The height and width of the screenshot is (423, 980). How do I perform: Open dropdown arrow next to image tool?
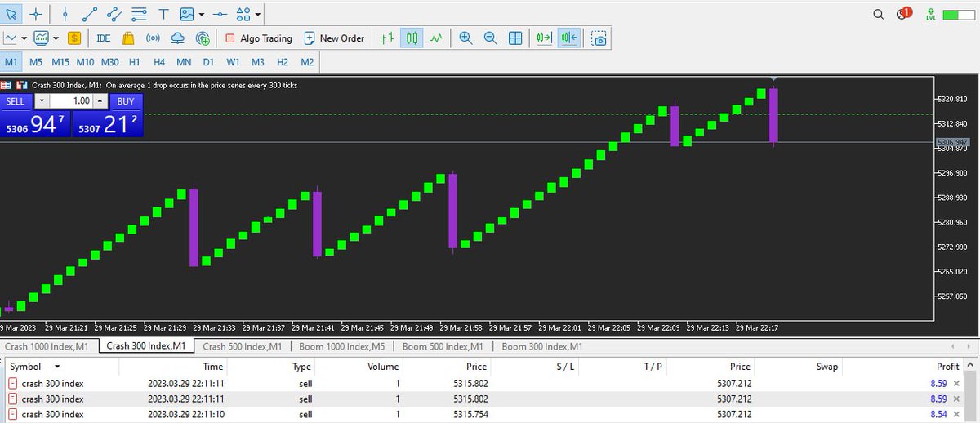pyautogui.click(x=202, y=15)
